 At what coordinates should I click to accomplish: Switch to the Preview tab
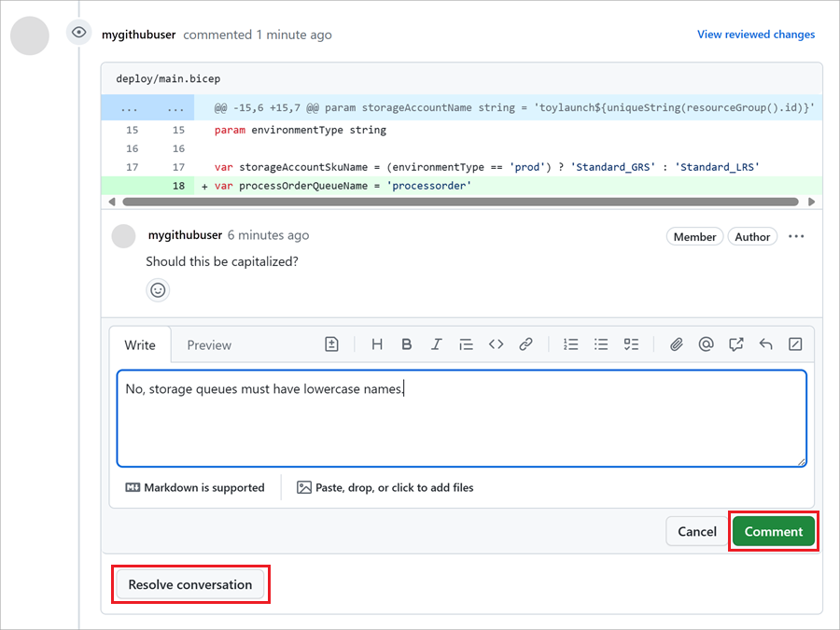coord(209,345)
